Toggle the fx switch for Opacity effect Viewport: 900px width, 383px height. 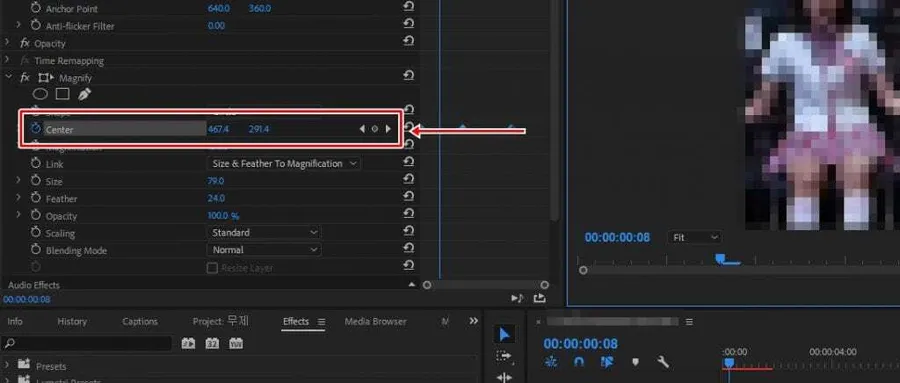(x=25, y=43)
